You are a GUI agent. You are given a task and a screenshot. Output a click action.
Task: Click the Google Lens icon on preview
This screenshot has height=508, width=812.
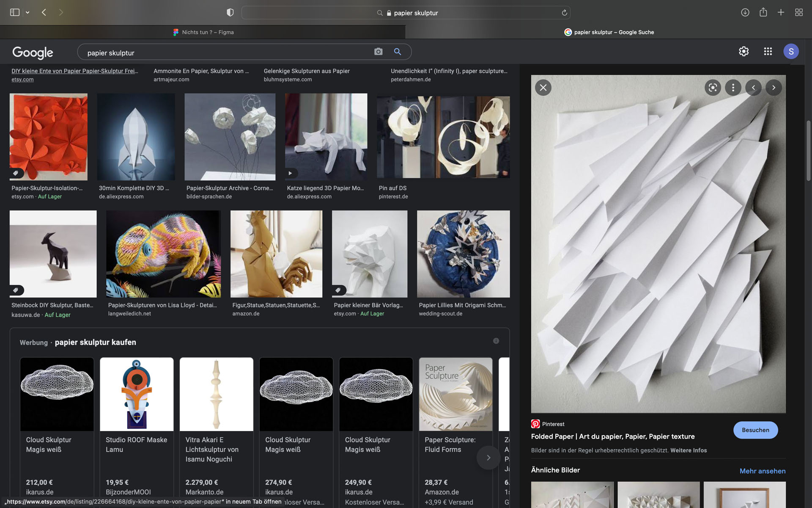point(713,88)
